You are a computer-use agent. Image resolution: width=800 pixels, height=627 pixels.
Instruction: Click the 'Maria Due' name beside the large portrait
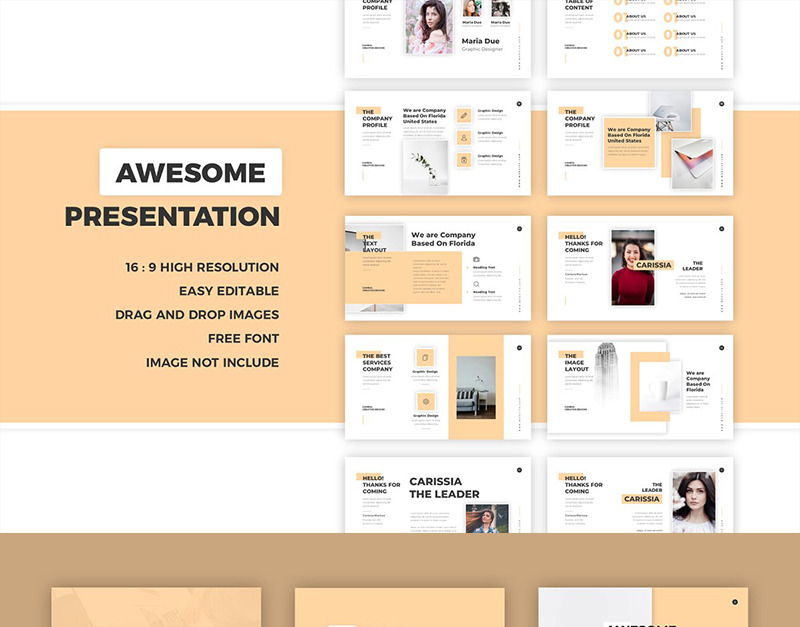(481, 41)
